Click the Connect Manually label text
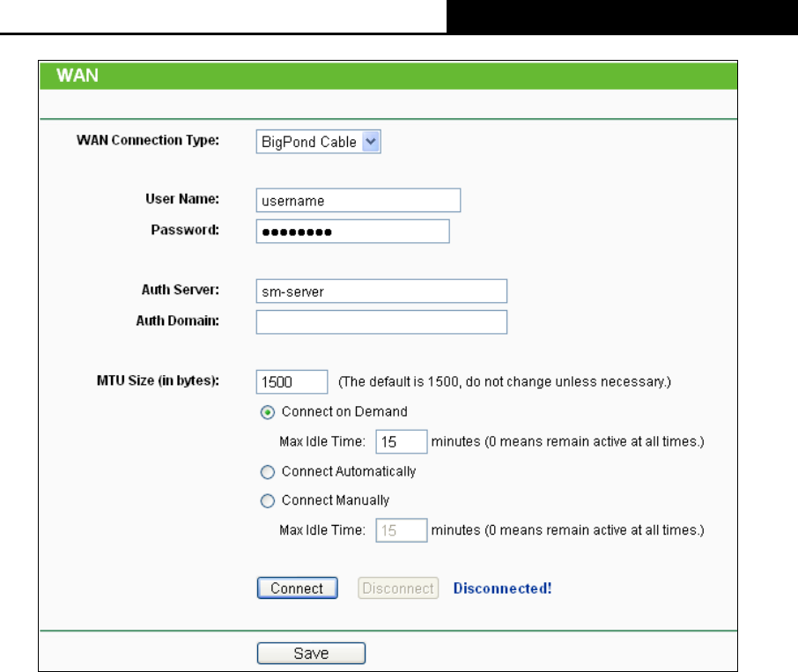This screenshot has width=798, height=672. click(x=336, y=500)
